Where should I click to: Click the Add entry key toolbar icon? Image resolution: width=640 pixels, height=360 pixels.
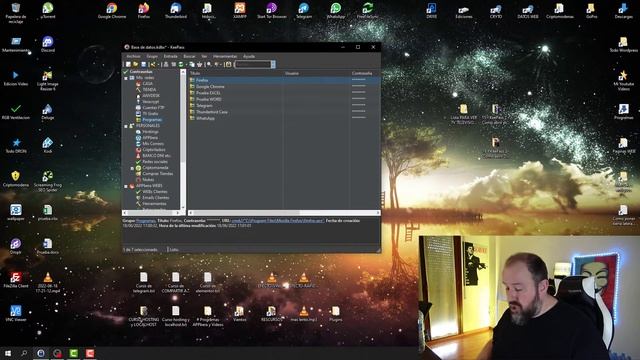click(x=153, y=64)
